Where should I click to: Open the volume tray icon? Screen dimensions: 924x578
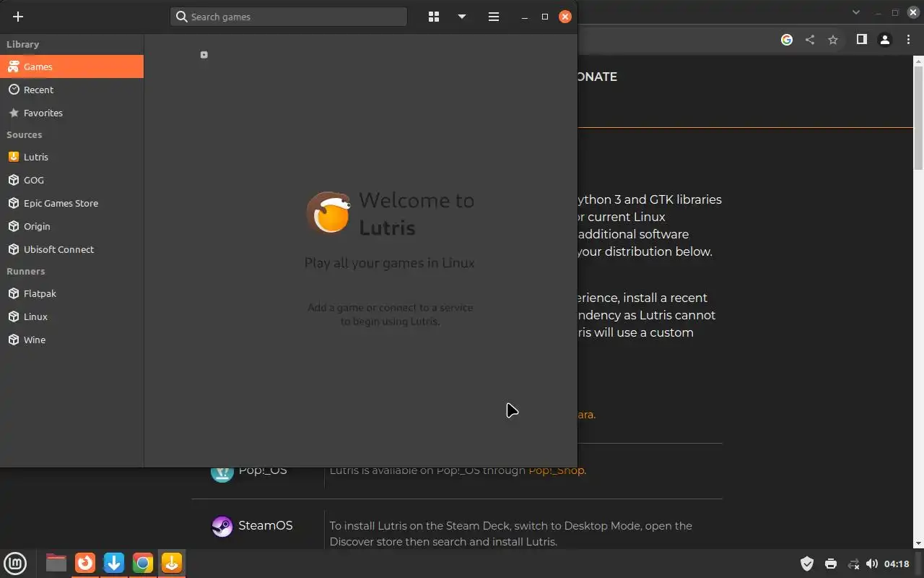tap(872, 564)
